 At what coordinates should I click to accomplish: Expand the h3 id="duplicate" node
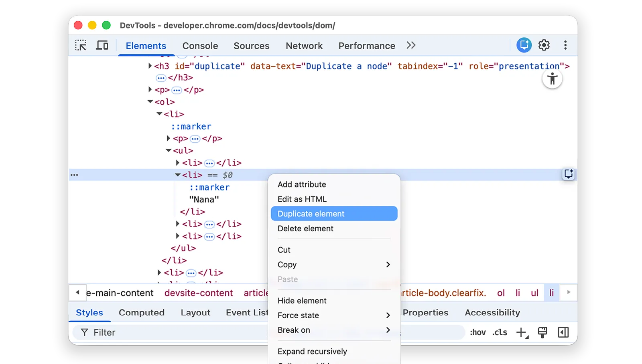[x=150, y=66]
